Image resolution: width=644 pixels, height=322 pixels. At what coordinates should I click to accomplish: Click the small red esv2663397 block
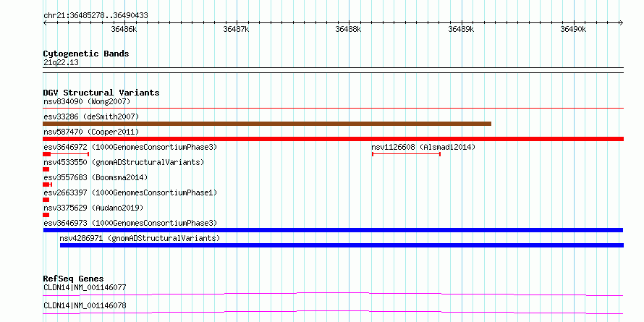pos(46,200)
